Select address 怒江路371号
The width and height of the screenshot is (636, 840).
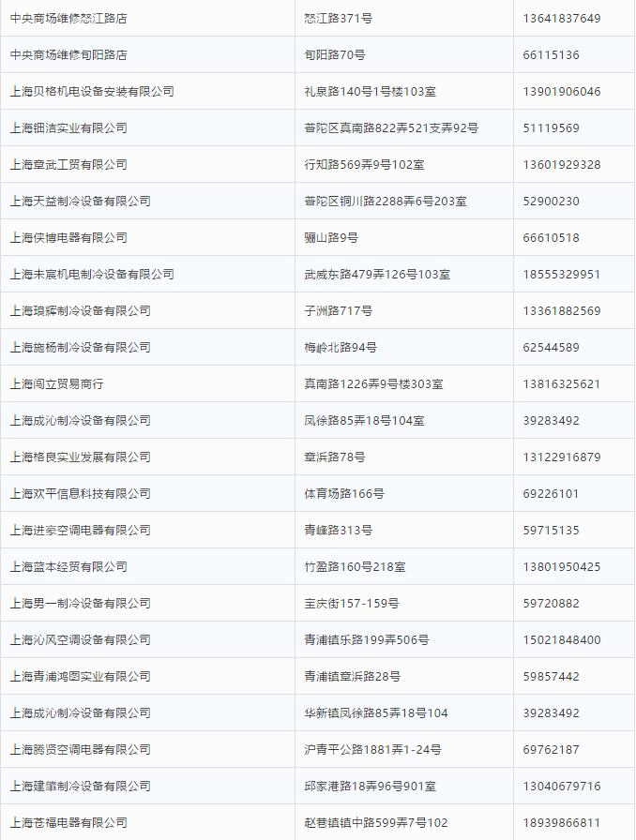pos(339,18)
